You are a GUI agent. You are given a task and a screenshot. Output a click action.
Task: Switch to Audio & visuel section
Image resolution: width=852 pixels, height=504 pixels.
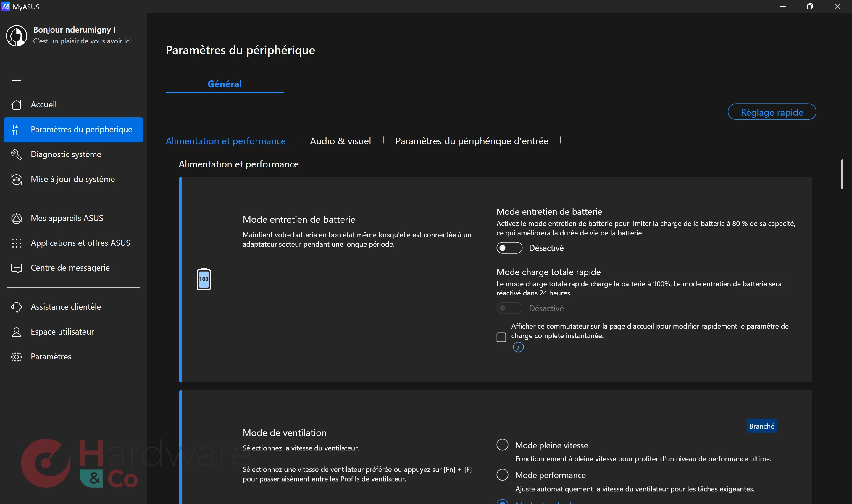click(340, 141)
